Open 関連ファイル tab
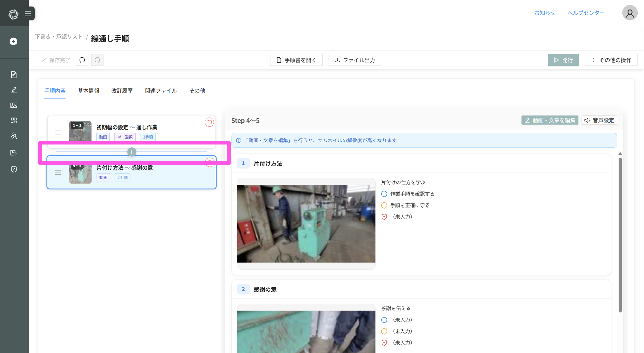 (161, 91)
